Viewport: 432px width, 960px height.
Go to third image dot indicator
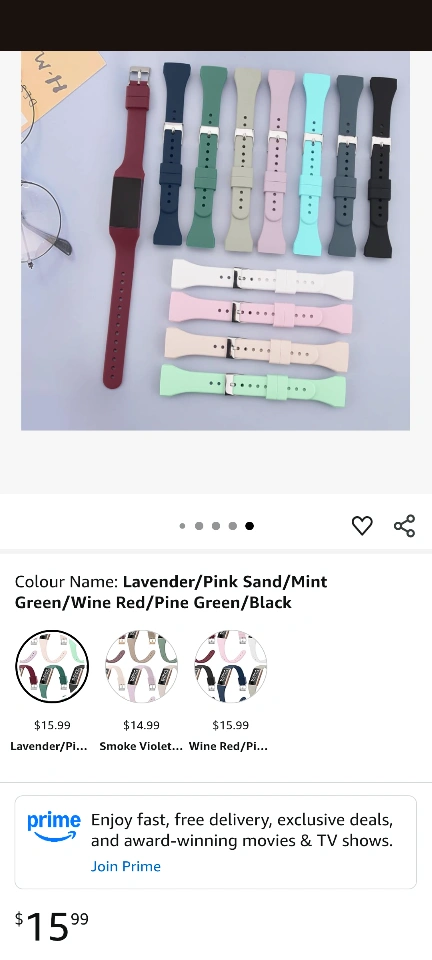pyautogui.click(x=216, y=526)
